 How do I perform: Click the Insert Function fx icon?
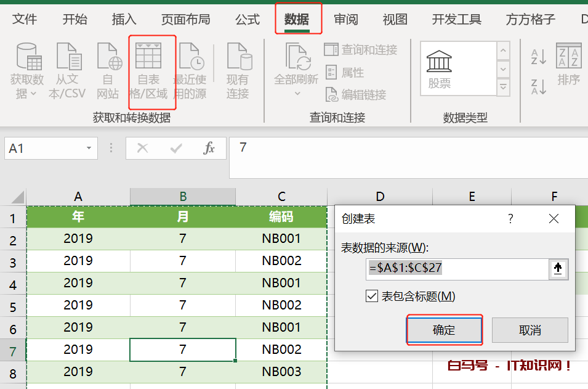(x=207, y=148)
